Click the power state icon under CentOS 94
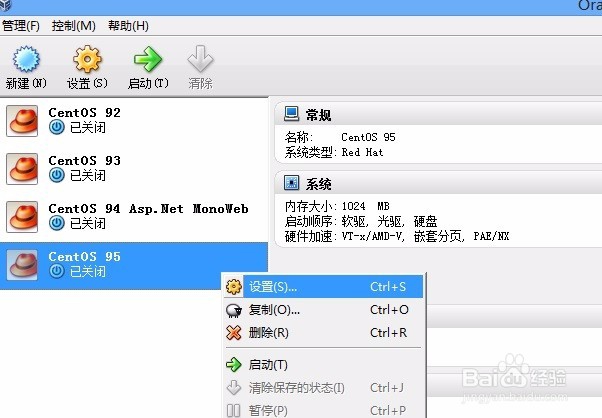Viewport: 602px width, 418px height. (x=57, y=223)
